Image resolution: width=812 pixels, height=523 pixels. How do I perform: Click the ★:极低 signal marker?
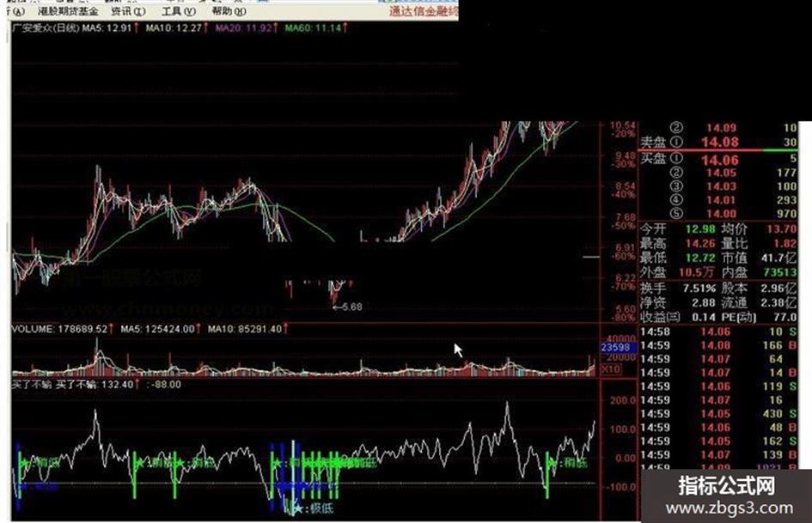314,508
